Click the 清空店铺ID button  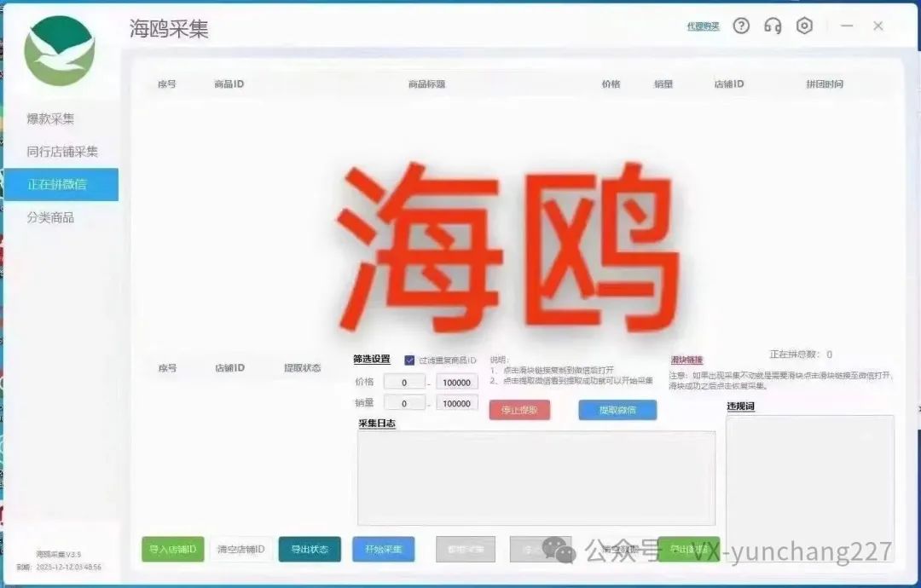click(x=244, y=550)
